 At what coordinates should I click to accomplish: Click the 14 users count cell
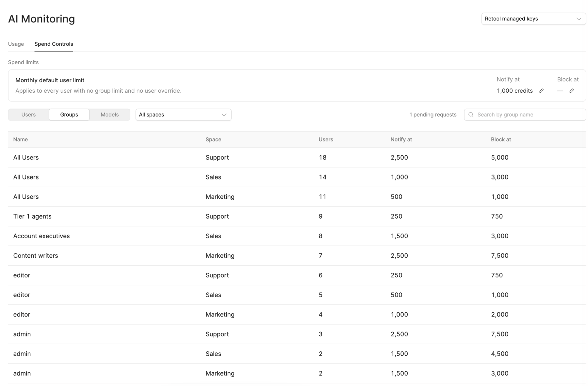(322, 177)
